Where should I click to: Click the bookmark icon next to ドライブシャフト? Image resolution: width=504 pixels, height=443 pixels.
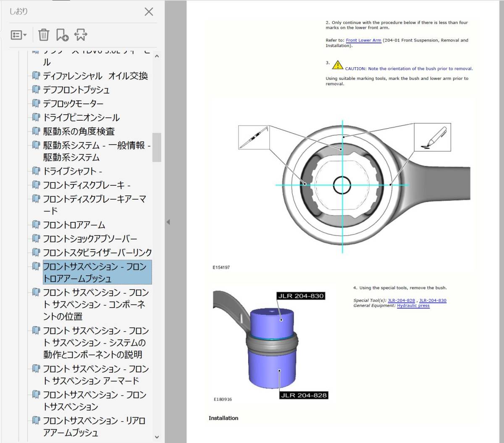(36, 171)
